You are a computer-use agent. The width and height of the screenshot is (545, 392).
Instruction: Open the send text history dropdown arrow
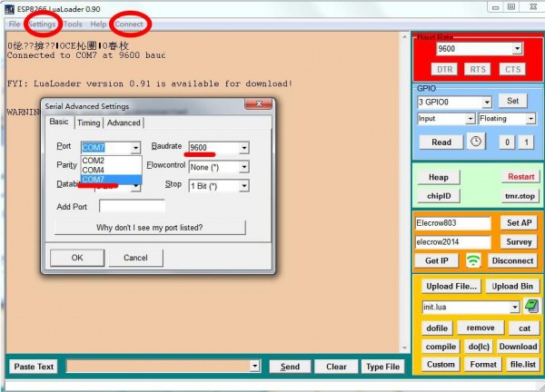[x=254, y=366]
